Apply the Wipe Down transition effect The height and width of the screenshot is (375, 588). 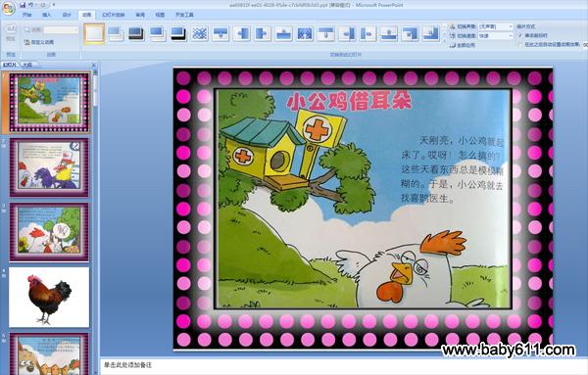click(x=220, y=33)
